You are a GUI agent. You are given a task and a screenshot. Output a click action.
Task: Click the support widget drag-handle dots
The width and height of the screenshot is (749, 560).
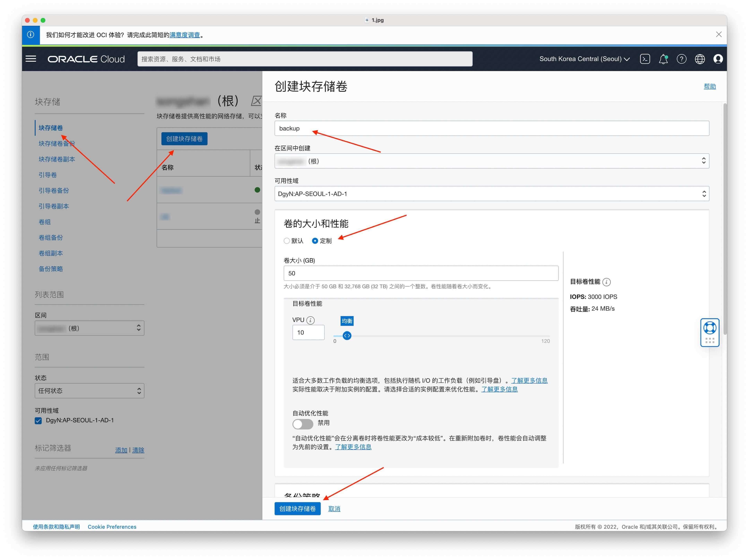click(x=709, y=341)
